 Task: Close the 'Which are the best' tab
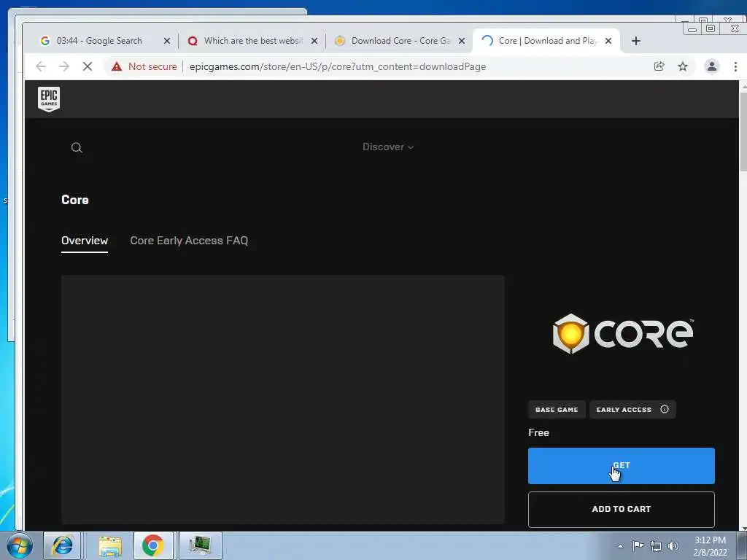[x=314, y=41]
